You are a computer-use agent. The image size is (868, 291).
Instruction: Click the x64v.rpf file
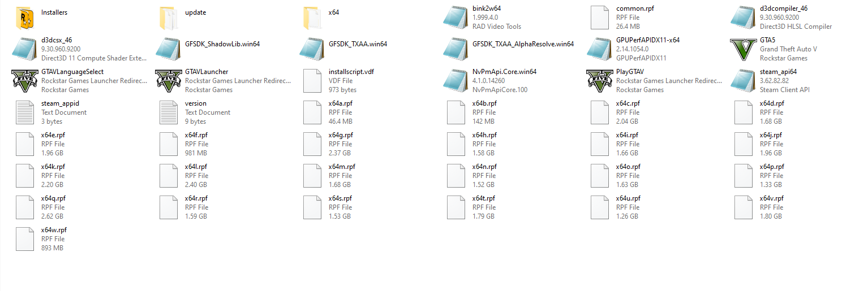coord(760,207)
